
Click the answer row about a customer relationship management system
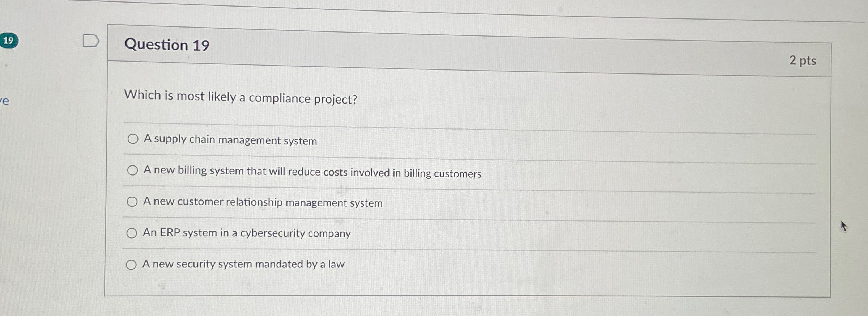click(263, 203)
